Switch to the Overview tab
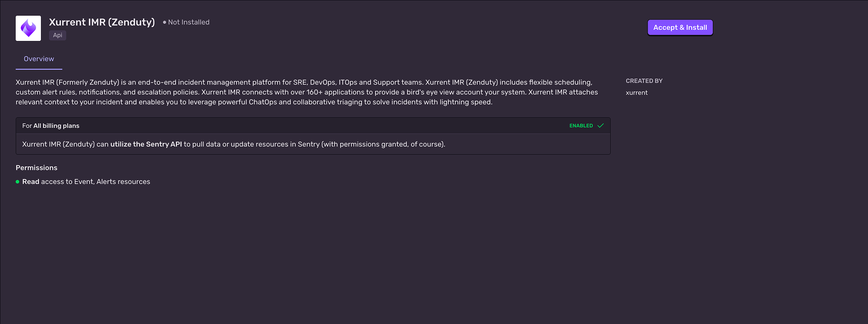868x324 pixels. click(39, 59)
